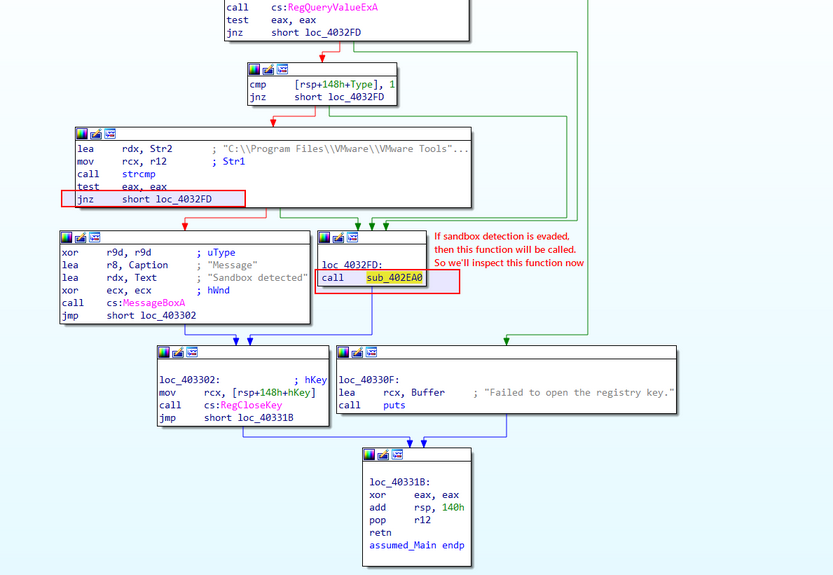The height and width of the screenshot is (575, 833).
Task: Click the "Sandbox detected" string comment
Action: tap(258, 277)
